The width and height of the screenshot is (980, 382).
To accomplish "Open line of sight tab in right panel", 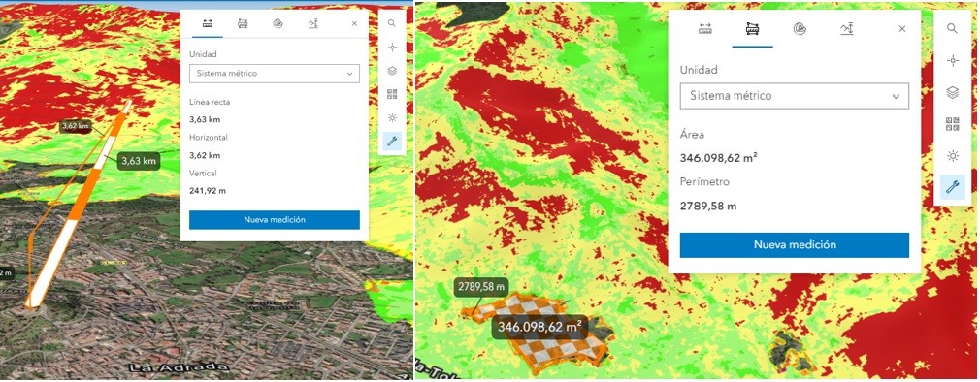I will tap(800, 29).
